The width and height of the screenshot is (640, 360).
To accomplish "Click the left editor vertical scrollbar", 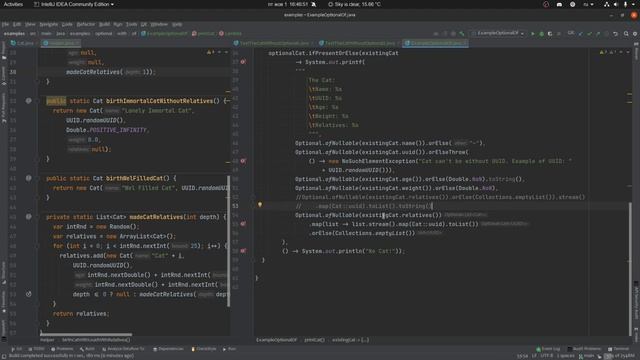I will 229,241.
